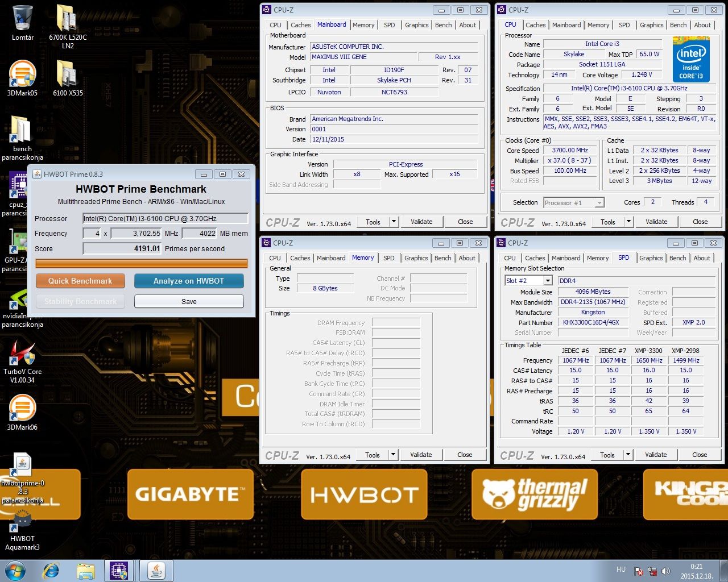Select the Java HWBOT Prime taskbar icon
Screen dimensions: 728x582
tap(156, 571)
